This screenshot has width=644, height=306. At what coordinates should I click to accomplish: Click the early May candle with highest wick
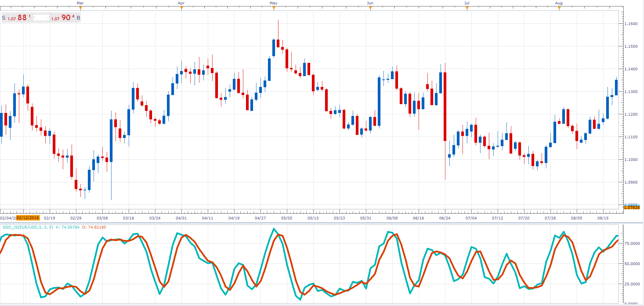tap(278, 43)
